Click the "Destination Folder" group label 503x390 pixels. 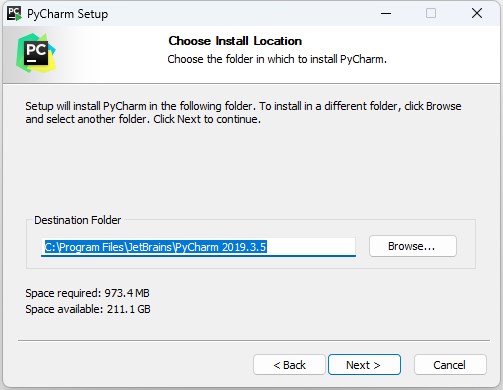point(77,220)
